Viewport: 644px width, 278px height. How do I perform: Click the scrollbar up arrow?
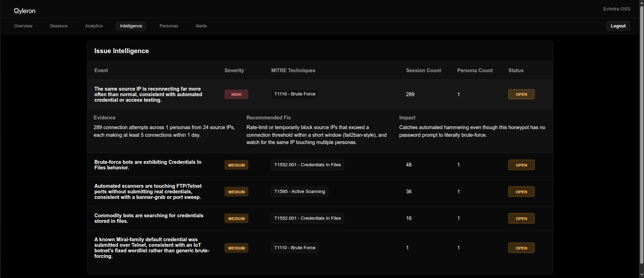coord(642,2)
